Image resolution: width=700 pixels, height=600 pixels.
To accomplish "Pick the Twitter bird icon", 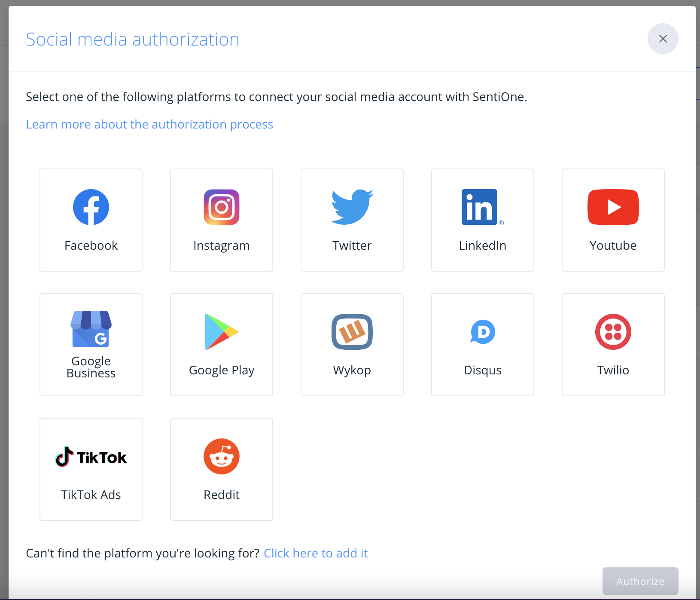I will coord(352,207).
